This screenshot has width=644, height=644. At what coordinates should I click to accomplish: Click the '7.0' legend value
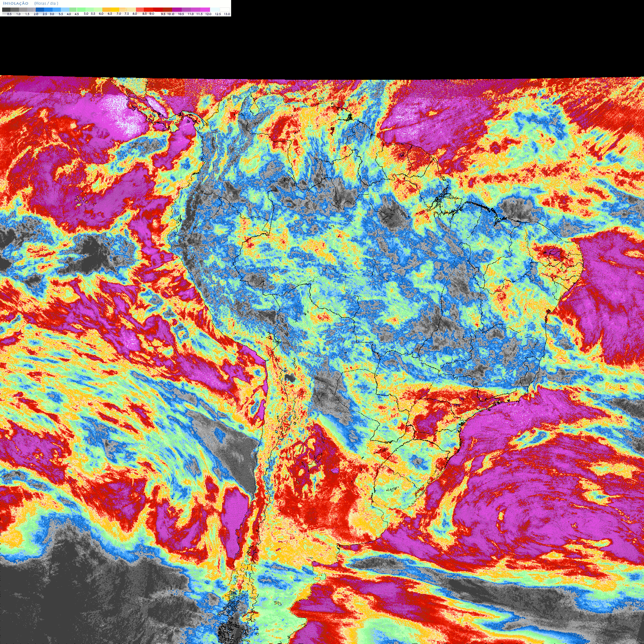click(119, 14)
